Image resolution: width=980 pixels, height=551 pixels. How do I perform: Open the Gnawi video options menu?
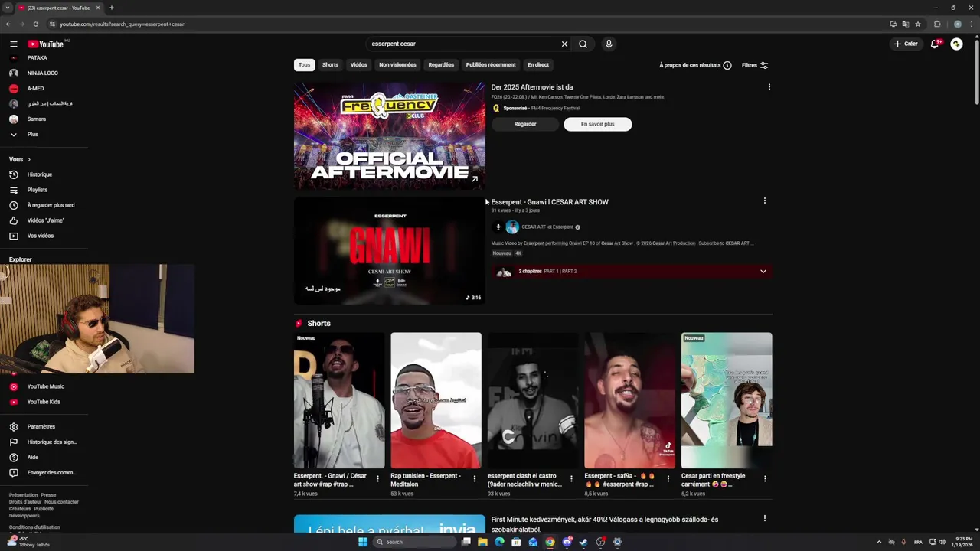coord(764,201)
